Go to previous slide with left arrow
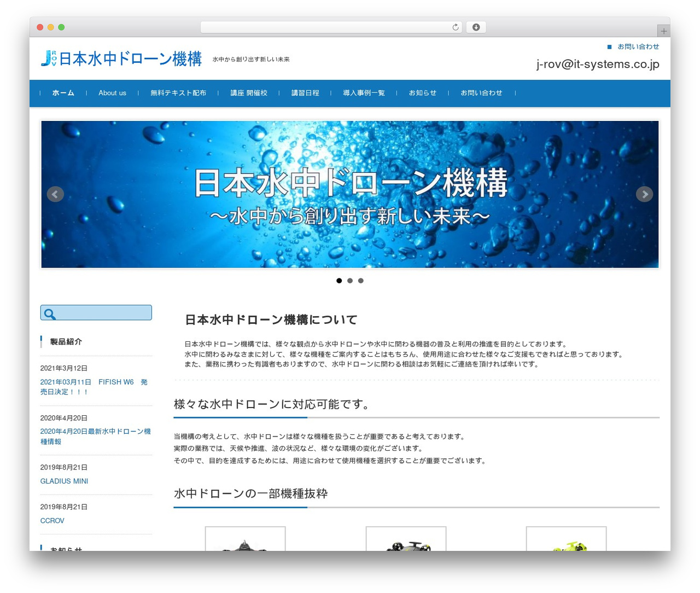Image resolution: width=700 pixels, height=593 pixels. (55, 194)
